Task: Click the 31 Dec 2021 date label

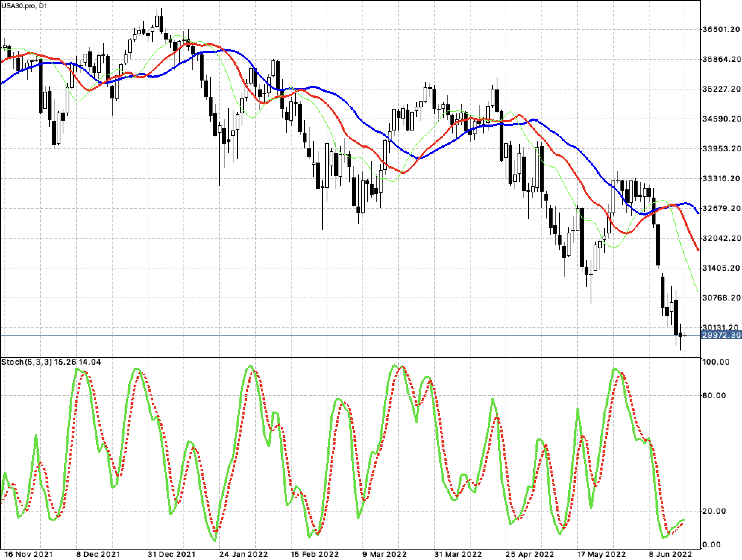Action: click(171, 554)
